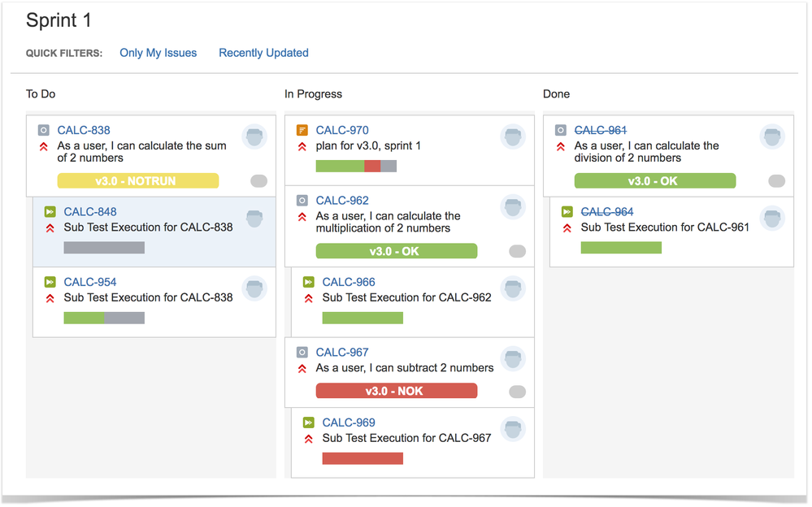Click the gray pill badge on CALC-962 card
The image size is (812, 507).
[x=517, y=251]
